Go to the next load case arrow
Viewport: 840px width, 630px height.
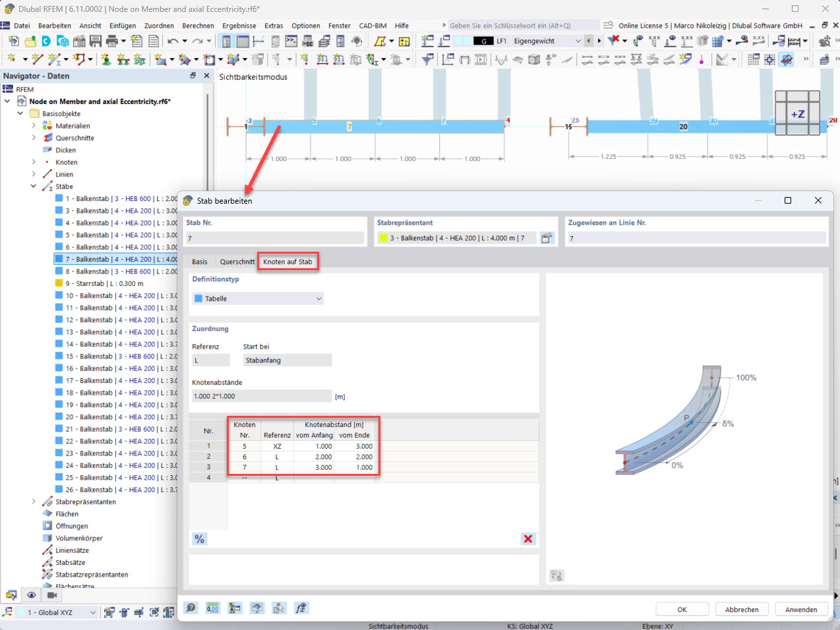[599, 41]
